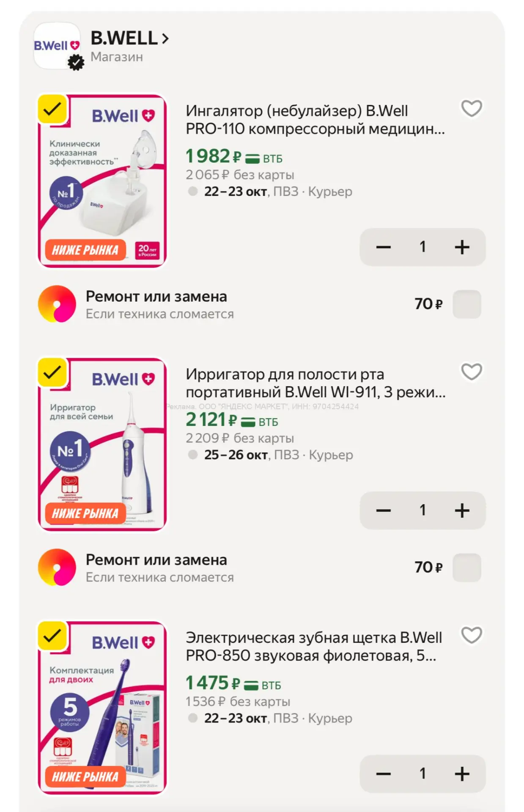The image size is (524, 812).
Task: Increase nebulizer quantity with plus
Action: tap(462, 247)
